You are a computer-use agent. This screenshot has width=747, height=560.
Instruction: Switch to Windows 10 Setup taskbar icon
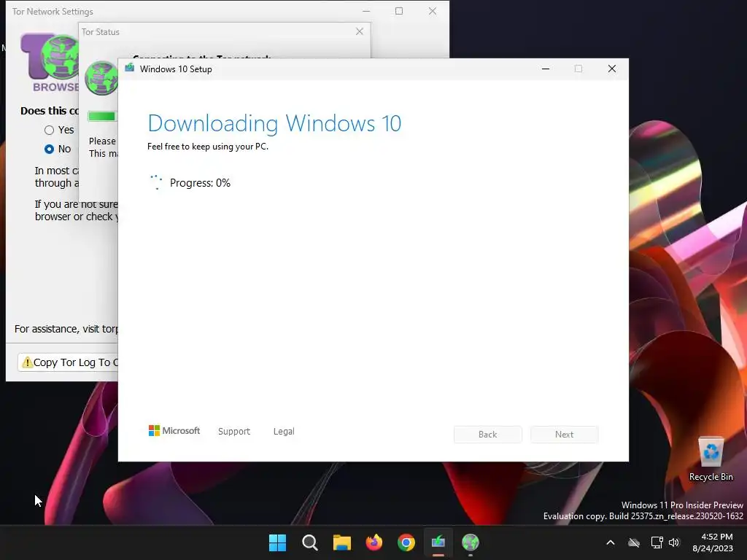[438, 542]
